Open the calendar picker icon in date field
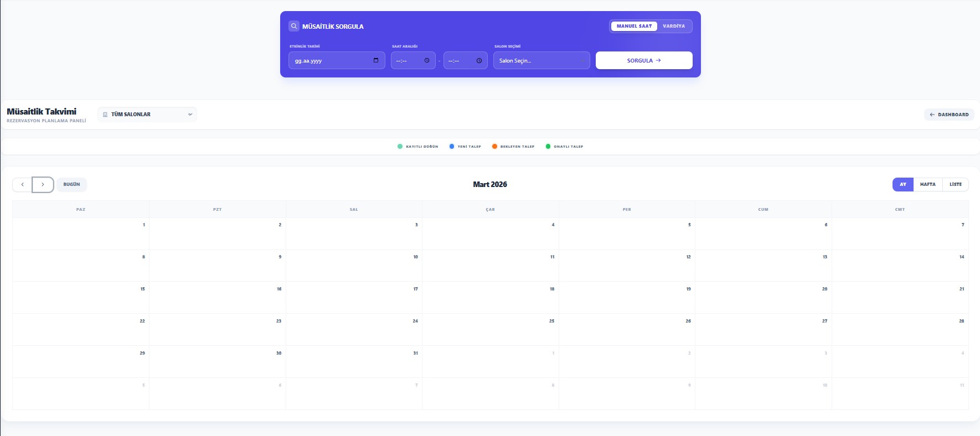Viewport: 980px width, 436px height. pos(376,60)
